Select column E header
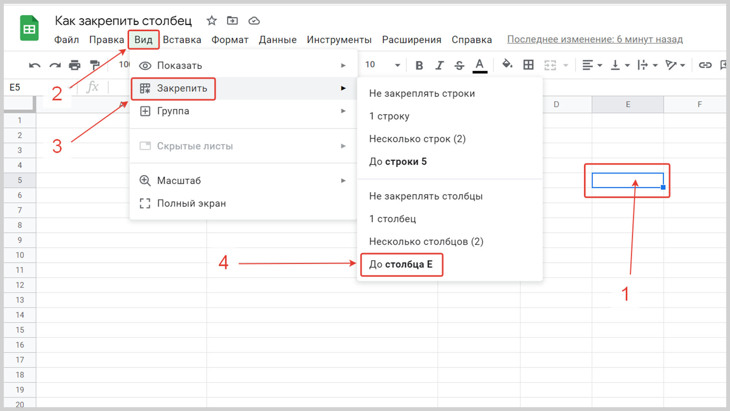 (x=628, y=104)
